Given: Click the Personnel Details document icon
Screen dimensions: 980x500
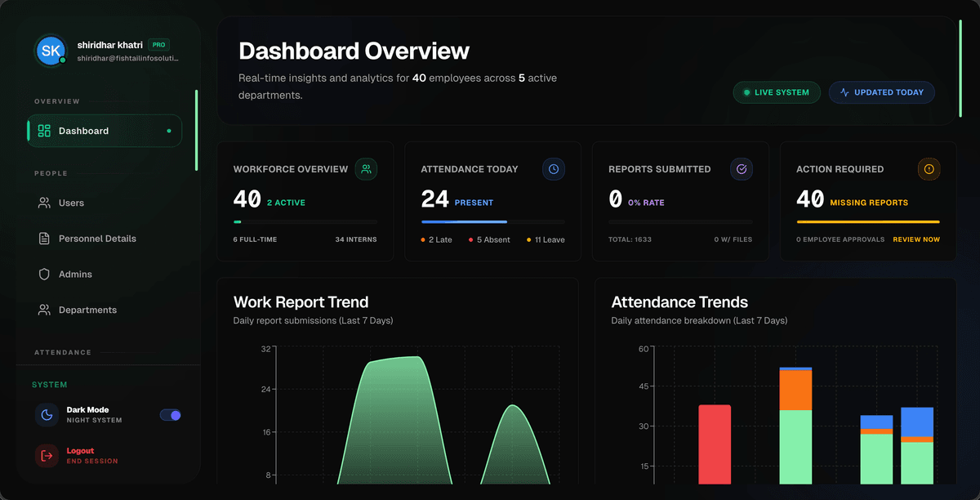Looking at the screenshot, I should (x=44, y=239).
